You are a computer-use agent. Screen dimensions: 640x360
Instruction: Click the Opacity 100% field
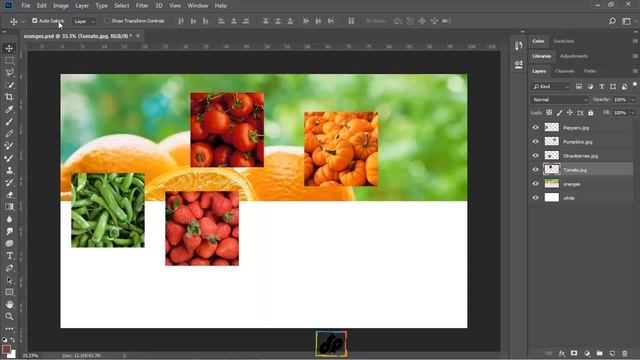620,100
